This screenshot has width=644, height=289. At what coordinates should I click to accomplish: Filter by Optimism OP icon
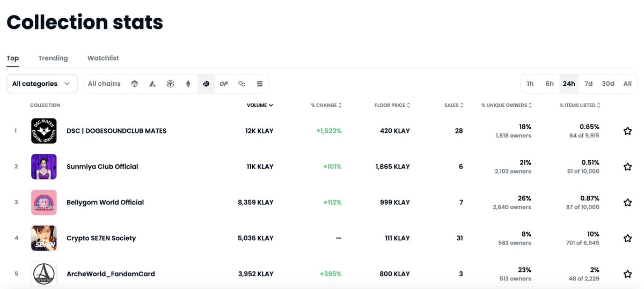pos(224,84)
